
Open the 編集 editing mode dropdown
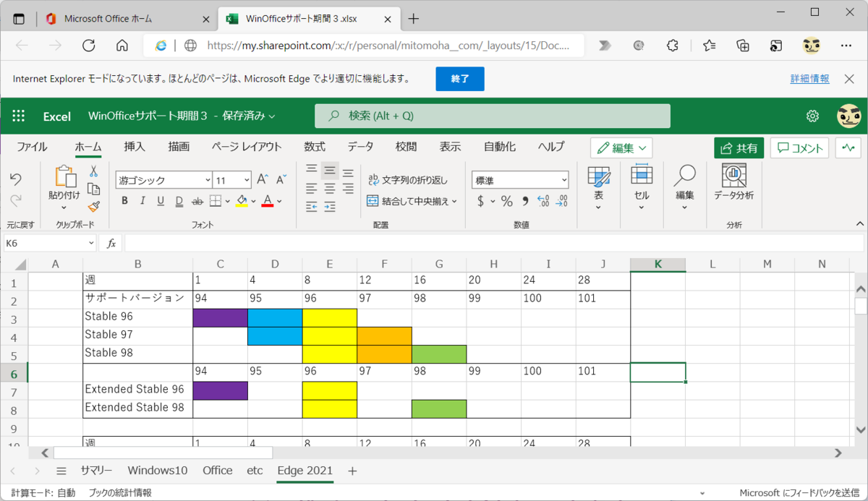tap(621, 148)
